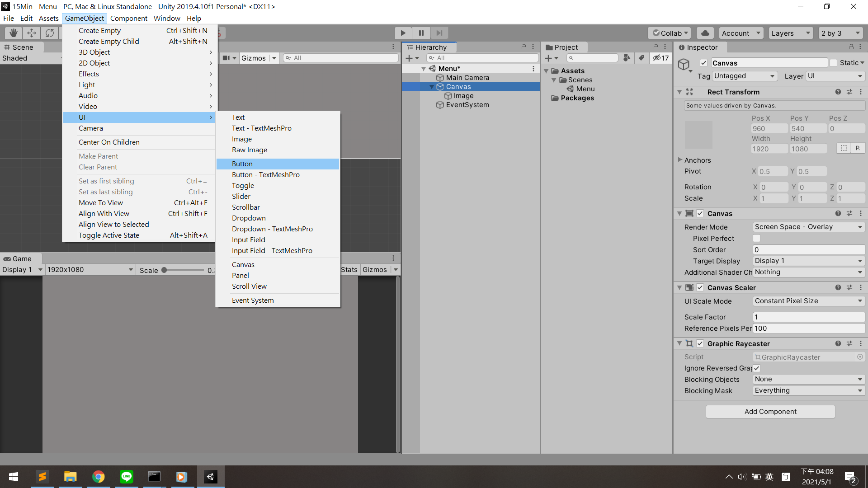Click the Sort Order input field
Image resolution: width=868 pixels, height=488 pixels.
tap(808, 249)
